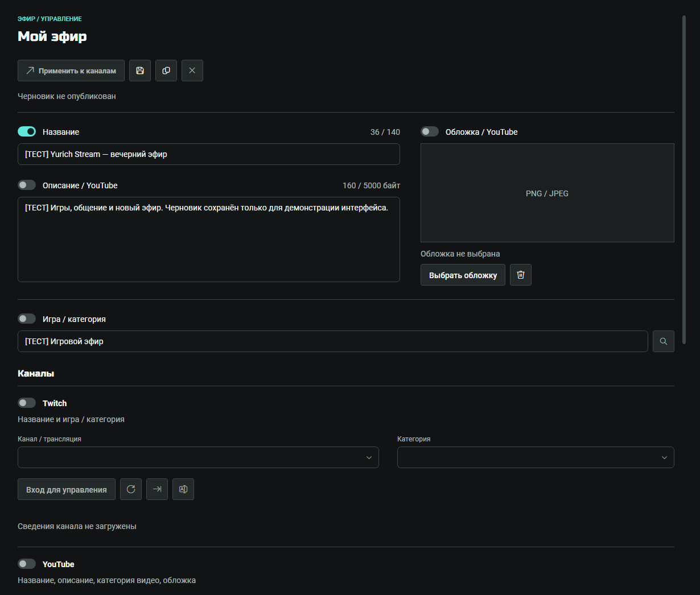Click the stream title input field
Image resolution: width=700 pixels, height=595 pixels.
209,154
